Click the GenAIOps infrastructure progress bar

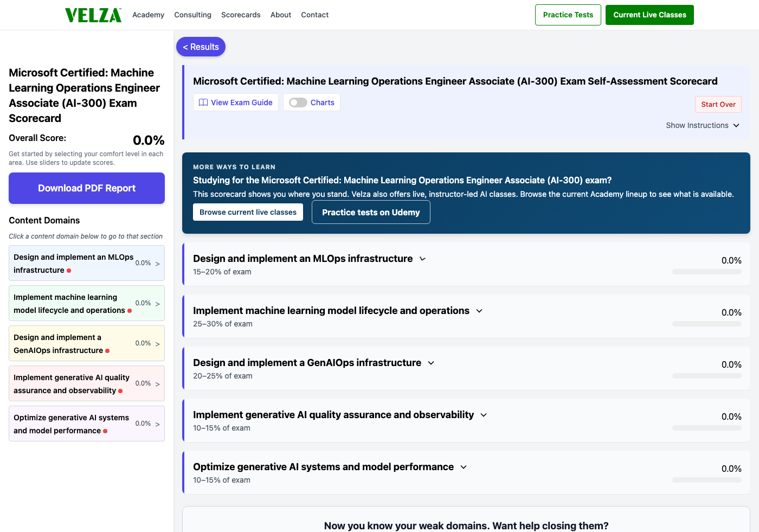(x=707, y=376)
